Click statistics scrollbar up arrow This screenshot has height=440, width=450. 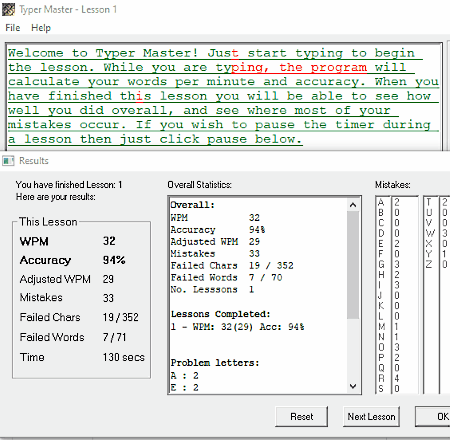353,205
